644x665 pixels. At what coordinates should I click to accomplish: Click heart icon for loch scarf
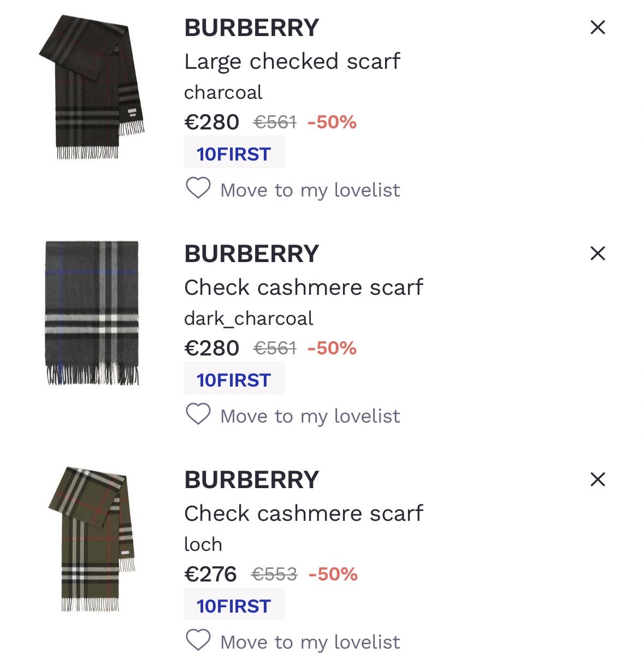click(198, 641)
